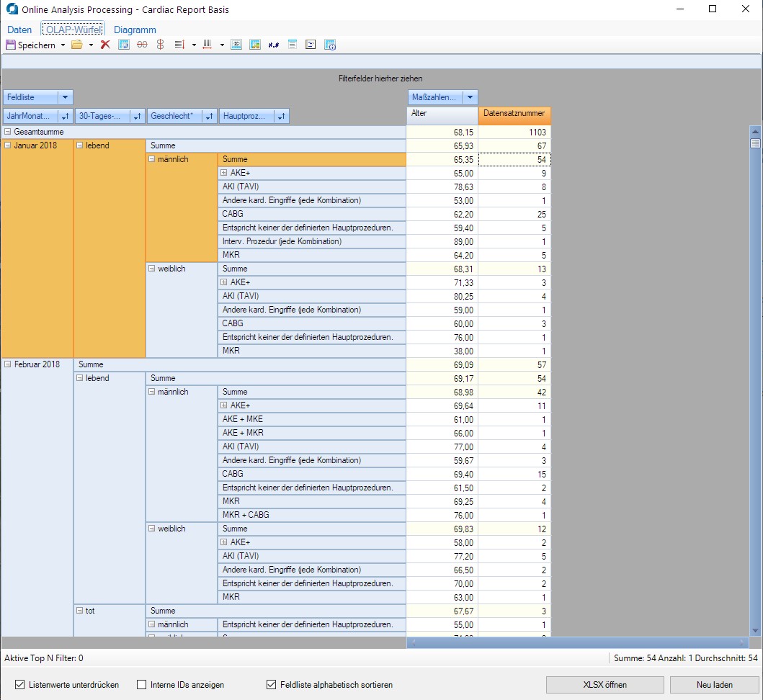Toggle sort on JahrMonat field

coord(66,116)
